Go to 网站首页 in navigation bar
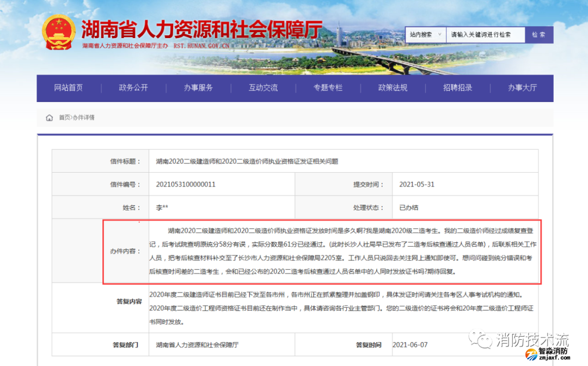Viewport: 588px width, 366px height. (69, 88)
